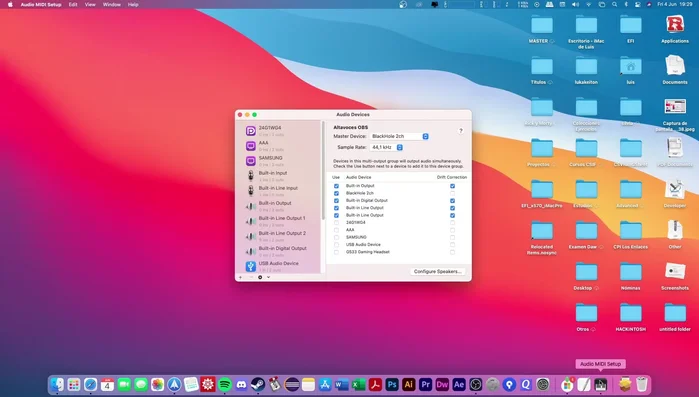This screenshot has width=699, height=397.
Task: Open the App Store from the Dock
Action: [x=325, y=385]
